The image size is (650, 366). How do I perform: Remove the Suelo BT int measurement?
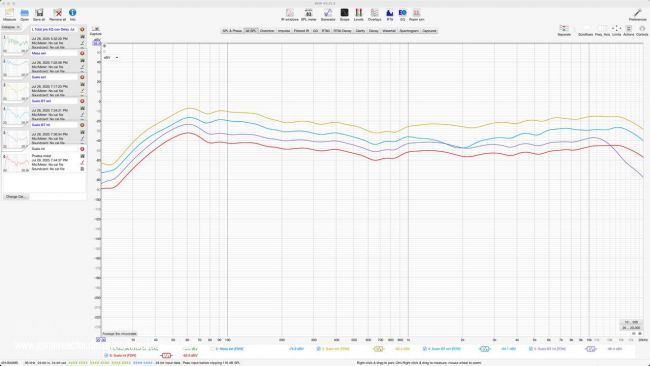click(x=82, y=125)
